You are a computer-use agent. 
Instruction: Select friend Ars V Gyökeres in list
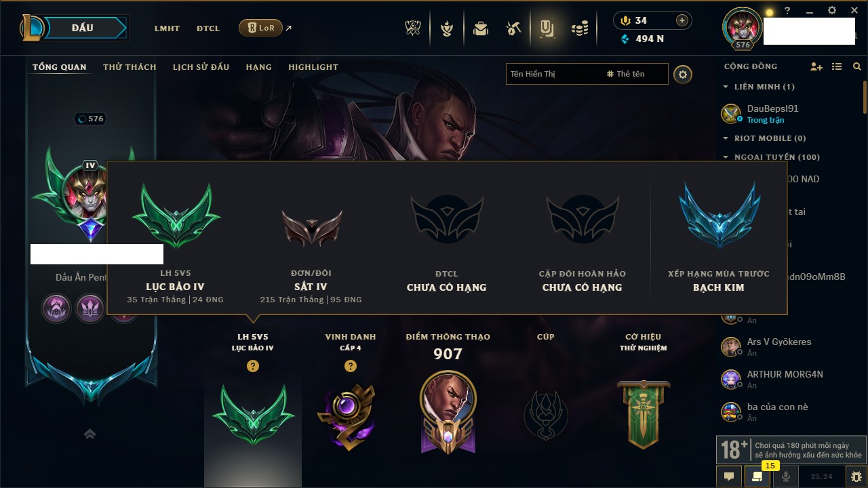pos(787,347)
